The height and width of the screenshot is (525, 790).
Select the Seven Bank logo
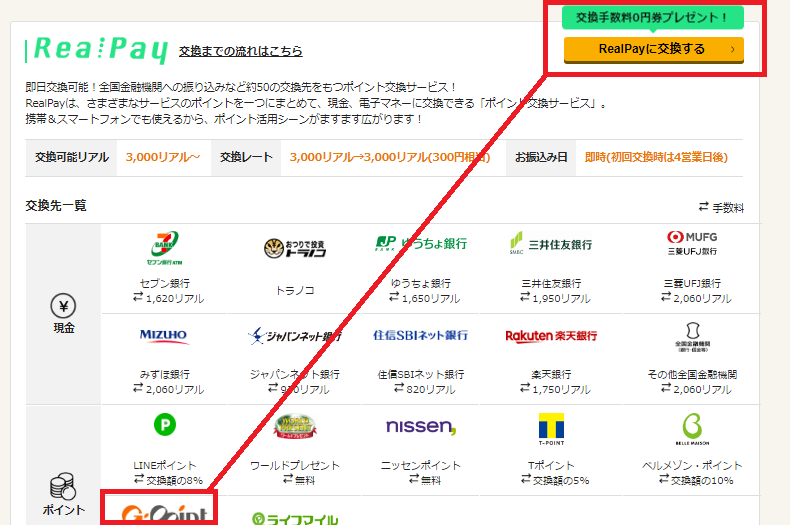(x=165, y=248)
